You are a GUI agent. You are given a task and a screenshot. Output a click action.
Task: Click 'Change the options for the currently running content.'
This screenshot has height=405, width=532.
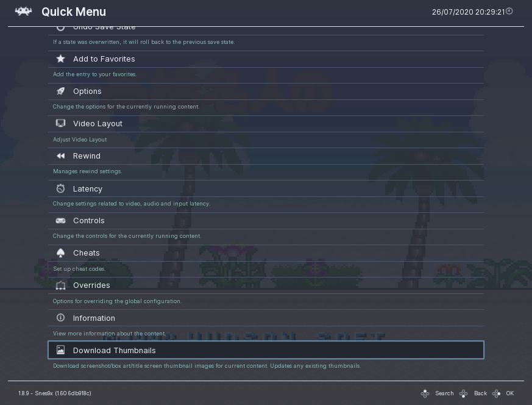pyautogui.click(x=126, y=107)
